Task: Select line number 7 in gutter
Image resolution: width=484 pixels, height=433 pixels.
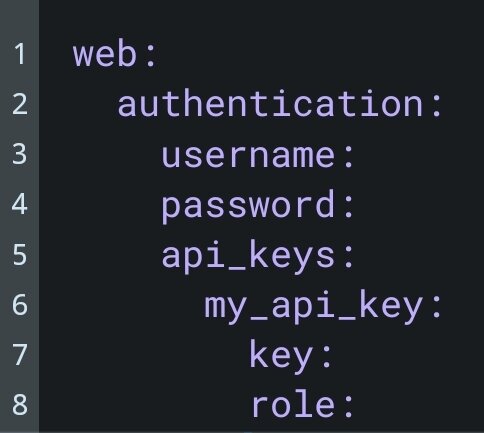Action: coord(20,355)
